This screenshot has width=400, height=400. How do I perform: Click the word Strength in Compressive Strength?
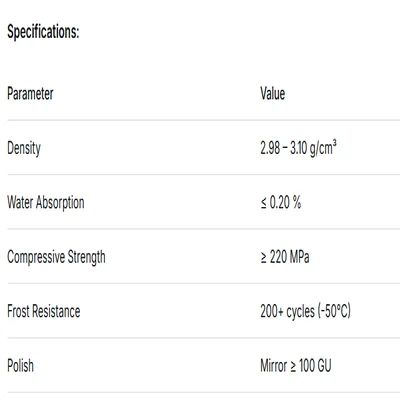click(87, 257)
